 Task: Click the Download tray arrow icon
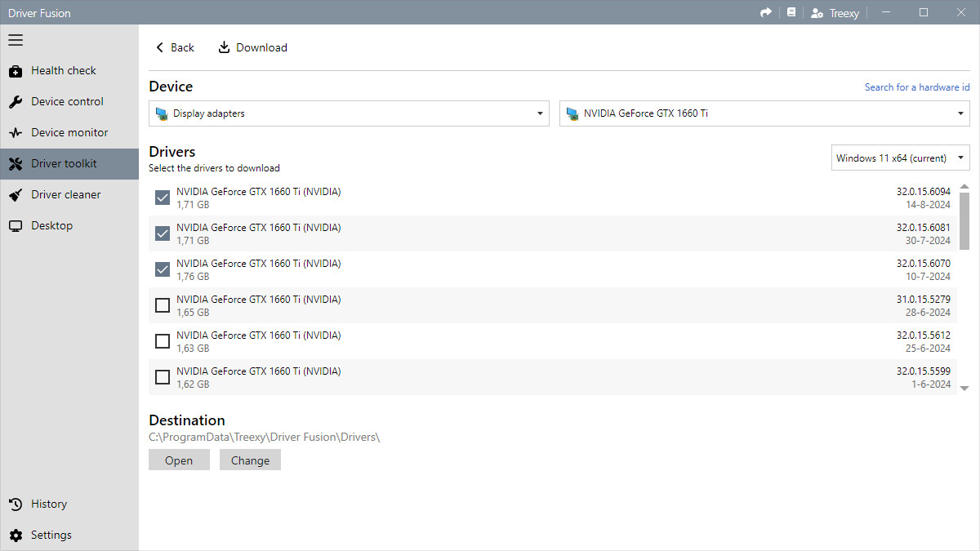coord(224,47)
